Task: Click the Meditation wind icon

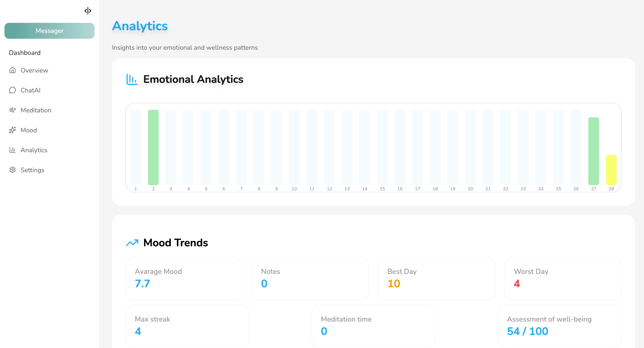Action: (13, 110)
